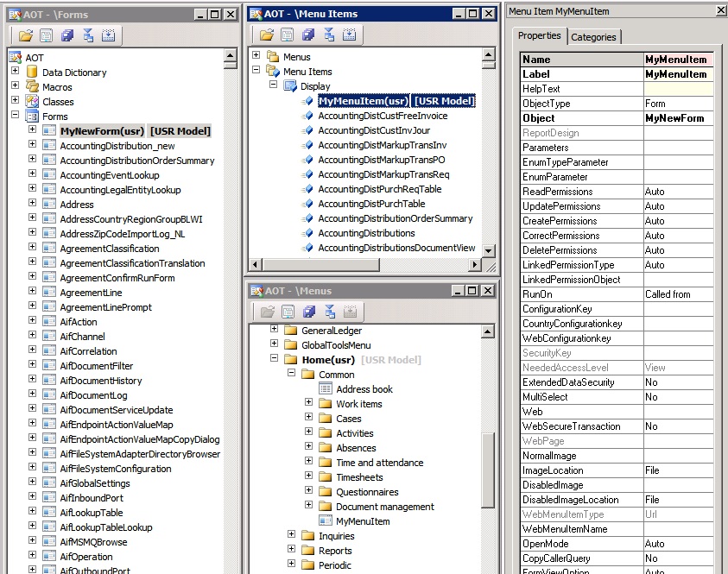Click the Compile icon in Forms window toolbar
This screenshot has width=728, height=574.
click(108, 35)
